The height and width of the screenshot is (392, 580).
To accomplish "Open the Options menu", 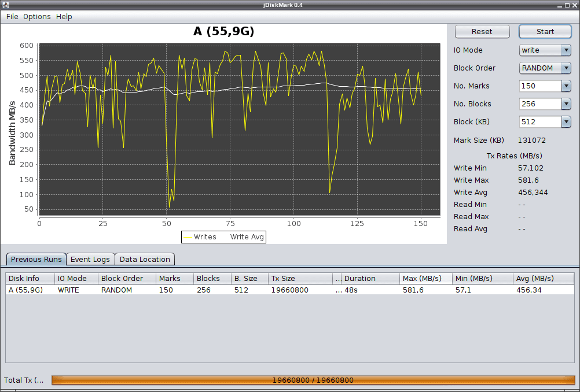I will [x=37, y=17].
